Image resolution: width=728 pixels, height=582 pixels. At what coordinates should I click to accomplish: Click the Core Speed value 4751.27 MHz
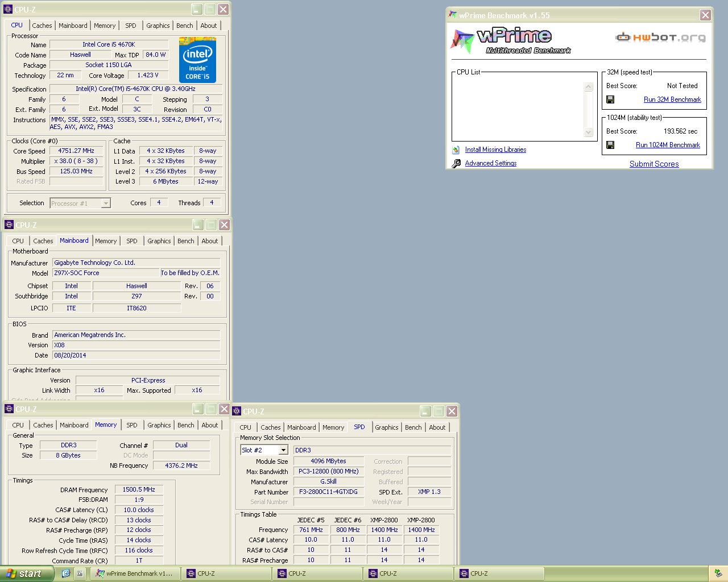tap(76, 151)
